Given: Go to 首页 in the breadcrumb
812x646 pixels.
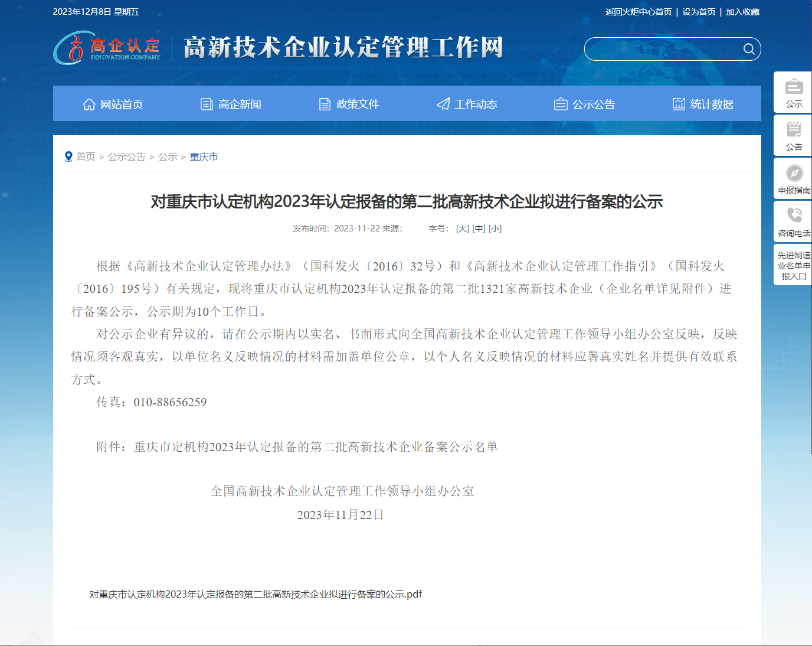Looking at the screenshot, I should coord(86,156).
